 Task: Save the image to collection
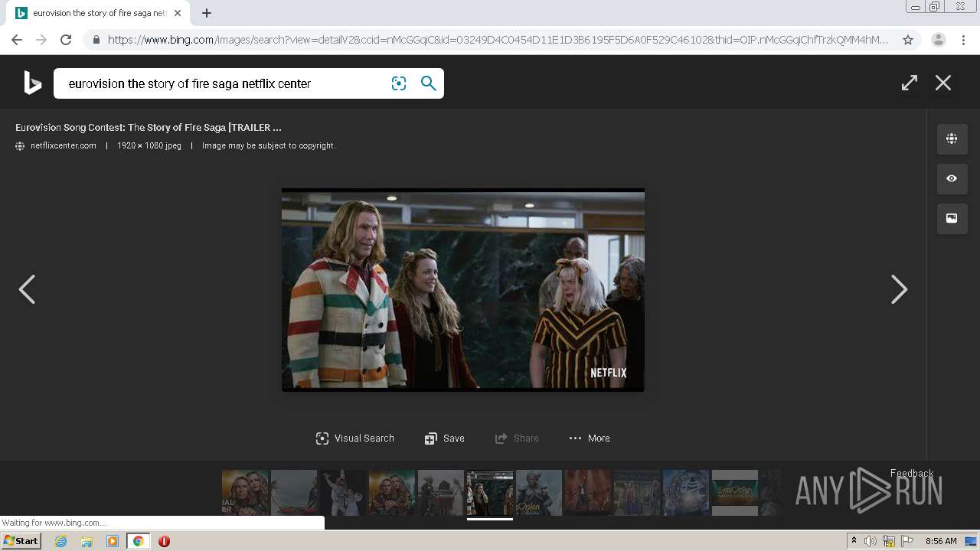(445, 439)
